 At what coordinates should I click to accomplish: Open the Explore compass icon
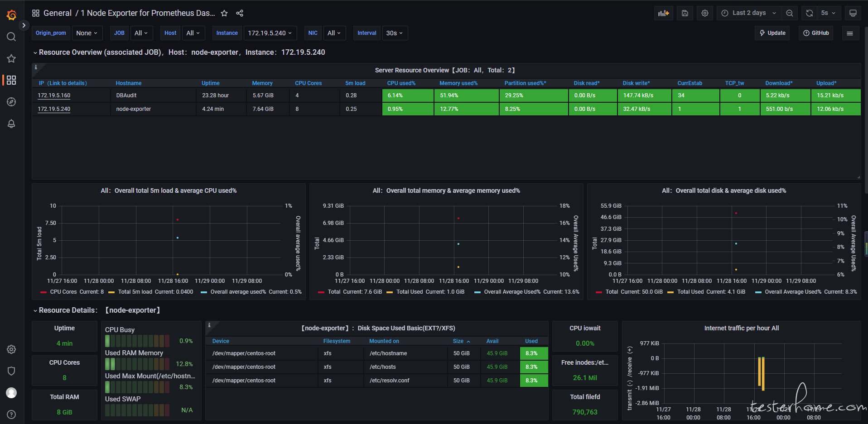[x=11, y=102]
